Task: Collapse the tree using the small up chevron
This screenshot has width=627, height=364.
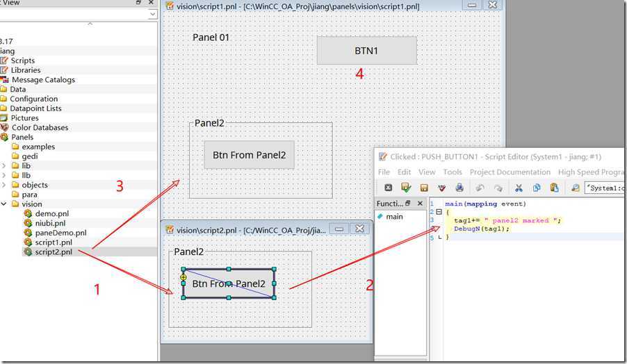Action: (x=90, y=24)
